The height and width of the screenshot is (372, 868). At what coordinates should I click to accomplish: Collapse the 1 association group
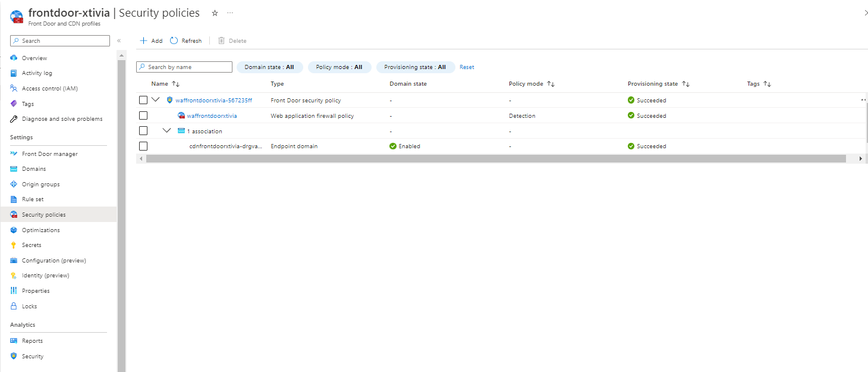[167, 130]
